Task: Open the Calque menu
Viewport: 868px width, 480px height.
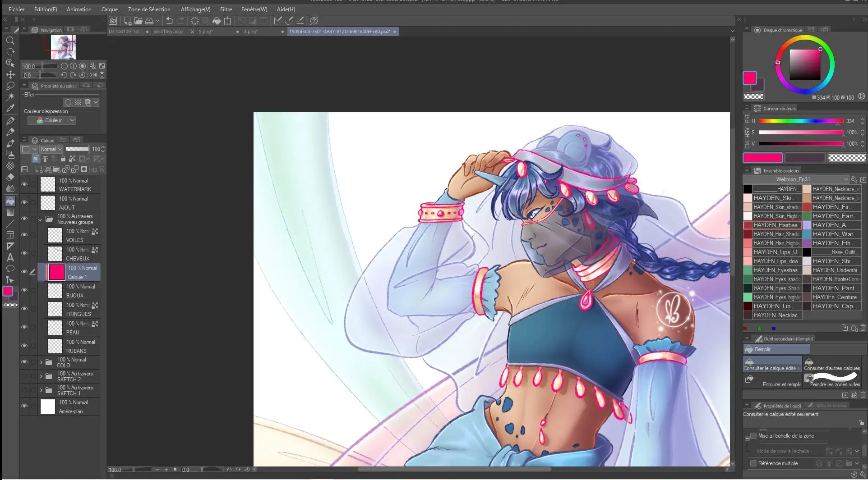Action: 109,9
